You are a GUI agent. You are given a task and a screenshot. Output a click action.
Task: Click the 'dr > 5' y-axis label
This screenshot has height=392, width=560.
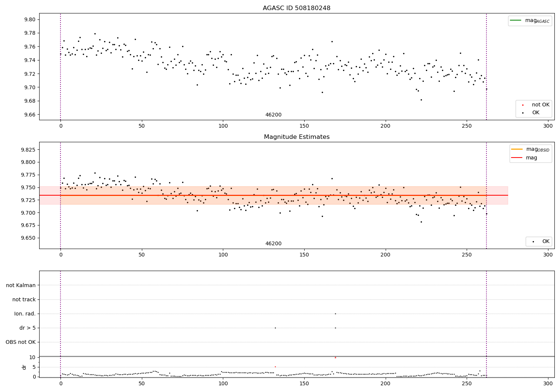tap(28, 328)
